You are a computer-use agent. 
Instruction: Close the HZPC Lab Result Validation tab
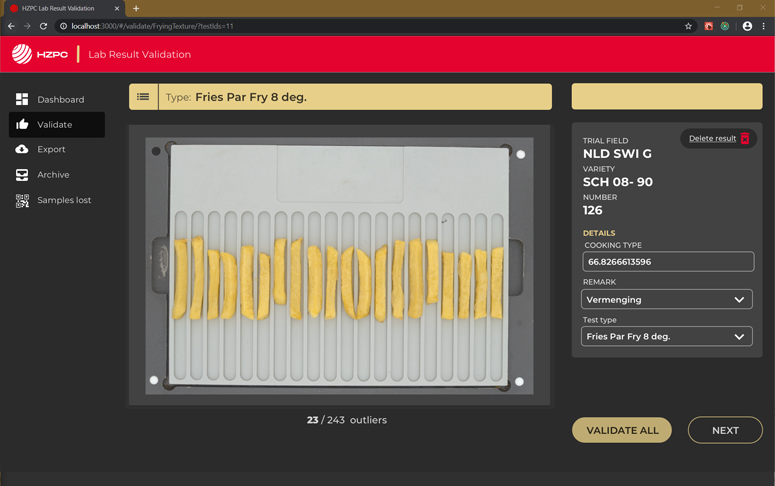point(117,8)
